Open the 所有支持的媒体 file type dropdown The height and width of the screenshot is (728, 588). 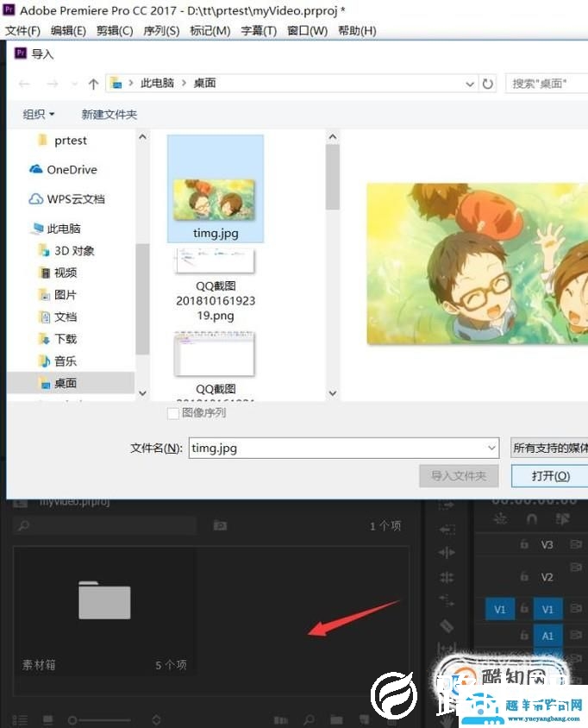[x=549, y=448]
